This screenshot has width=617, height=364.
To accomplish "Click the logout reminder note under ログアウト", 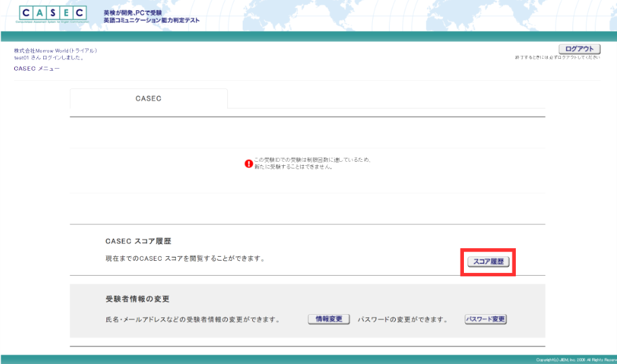I will coord(556,58).
